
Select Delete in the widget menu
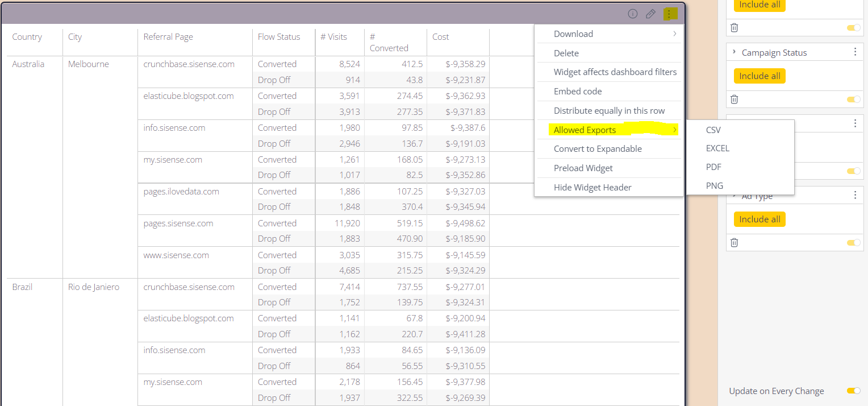(608, 53)
